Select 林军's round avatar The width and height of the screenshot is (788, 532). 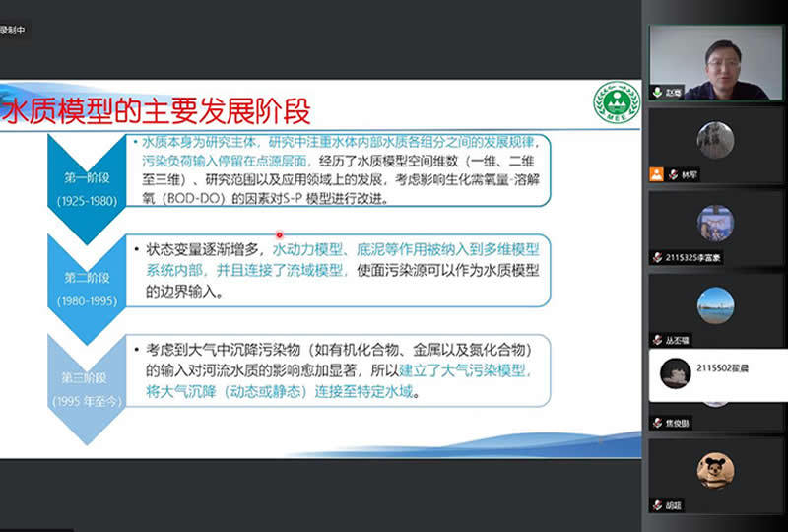[715, 140]
